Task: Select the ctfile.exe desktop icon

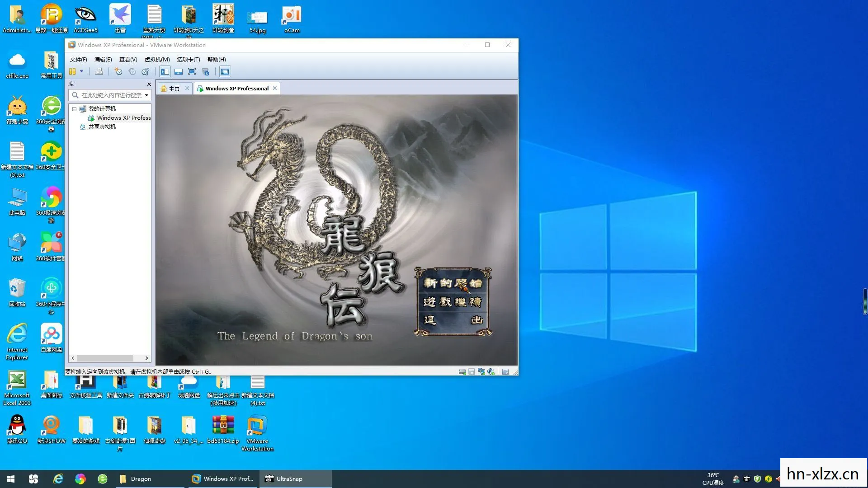Action: click(17, 65)
